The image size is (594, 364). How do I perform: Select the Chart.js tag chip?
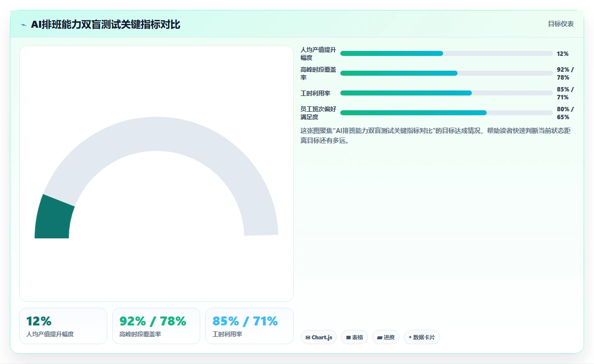(319, 337)
